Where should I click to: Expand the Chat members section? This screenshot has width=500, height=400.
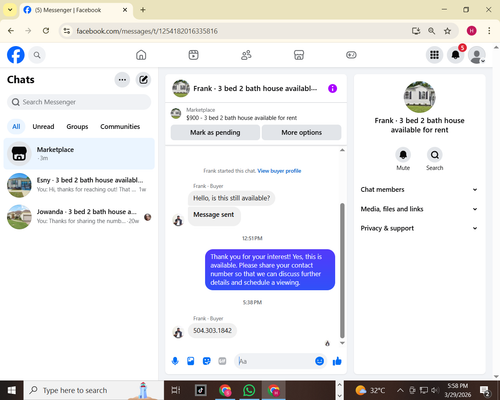point(419,189)
